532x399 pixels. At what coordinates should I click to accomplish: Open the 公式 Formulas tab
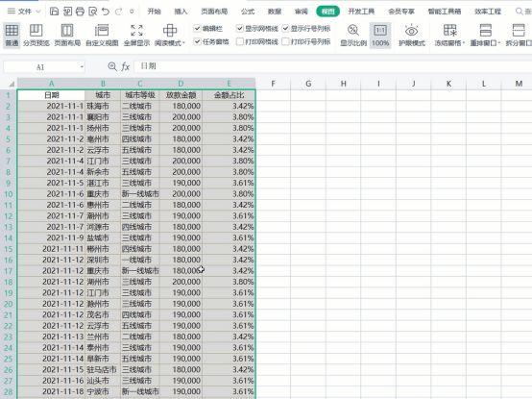(x=248, y=12)
